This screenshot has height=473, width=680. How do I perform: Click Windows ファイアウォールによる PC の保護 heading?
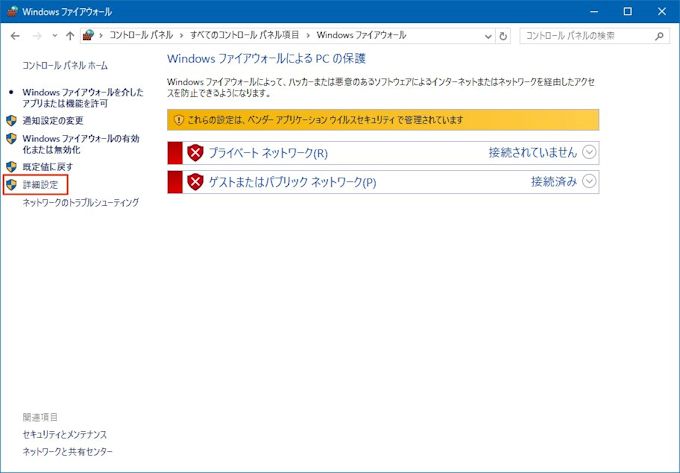266,59
